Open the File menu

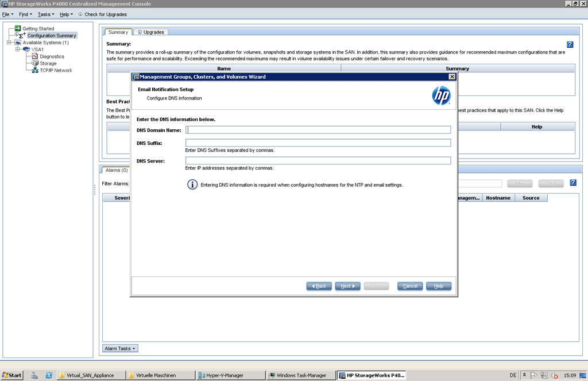pyautogui.click(x=7, y=14)
